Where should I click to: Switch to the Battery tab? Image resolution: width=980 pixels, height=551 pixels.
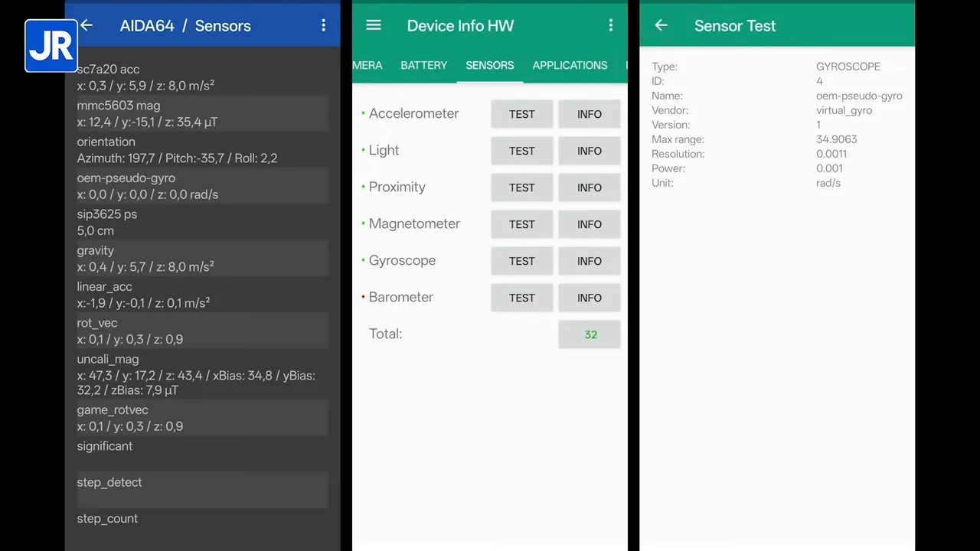[x=423, y=65]
